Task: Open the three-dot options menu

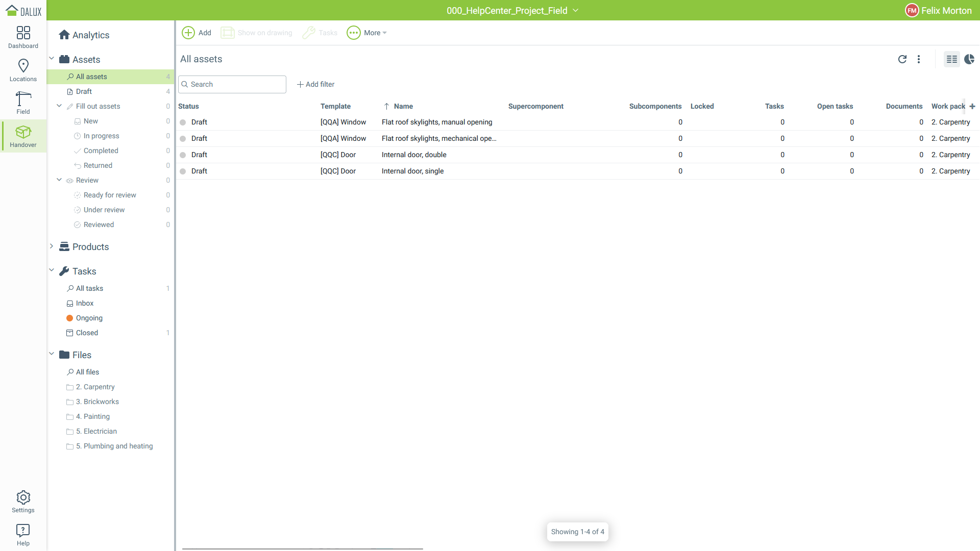Action: 919,59
